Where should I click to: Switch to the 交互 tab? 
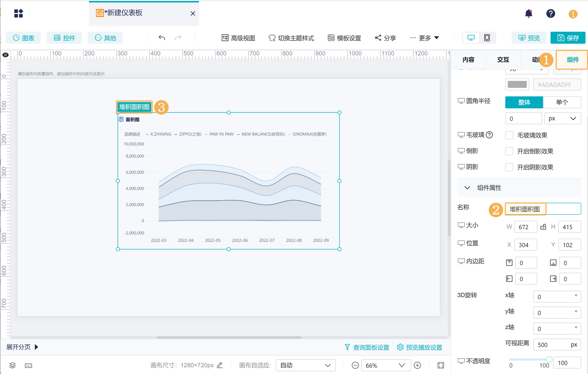(503, 60)
